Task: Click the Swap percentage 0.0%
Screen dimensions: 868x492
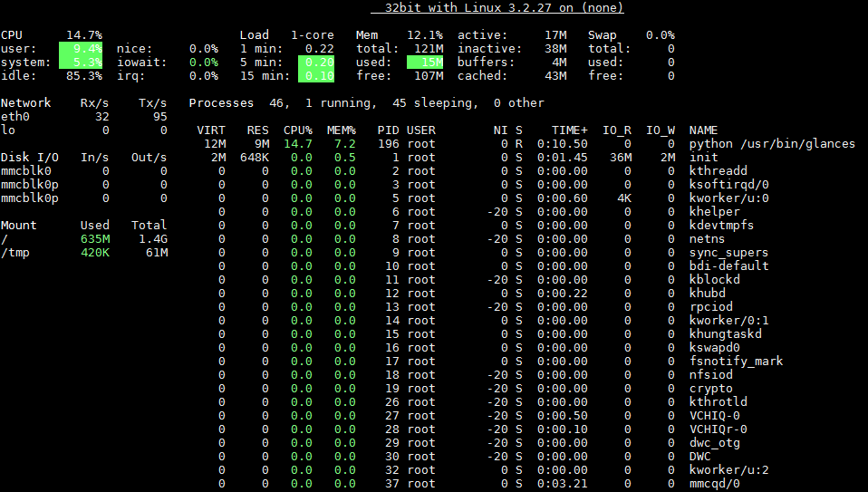Action: point(661,34)
